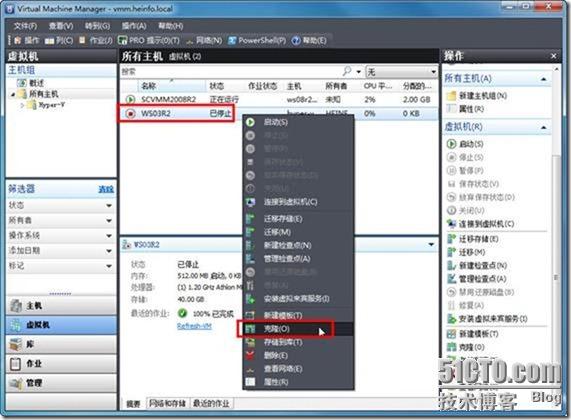Image resolution: width=571 pixels, height=420 pixels.
Task: Click the Refresh-VM link
Action: pyautogui.click(x=194, y=326)
